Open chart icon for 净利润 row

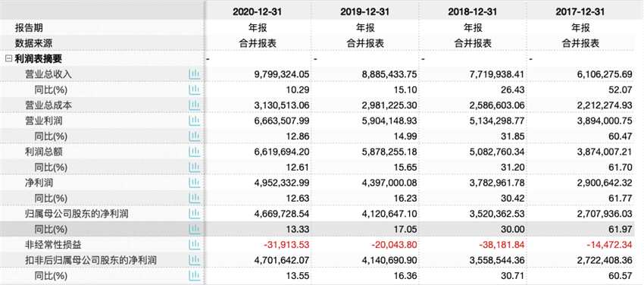(194, 183)
